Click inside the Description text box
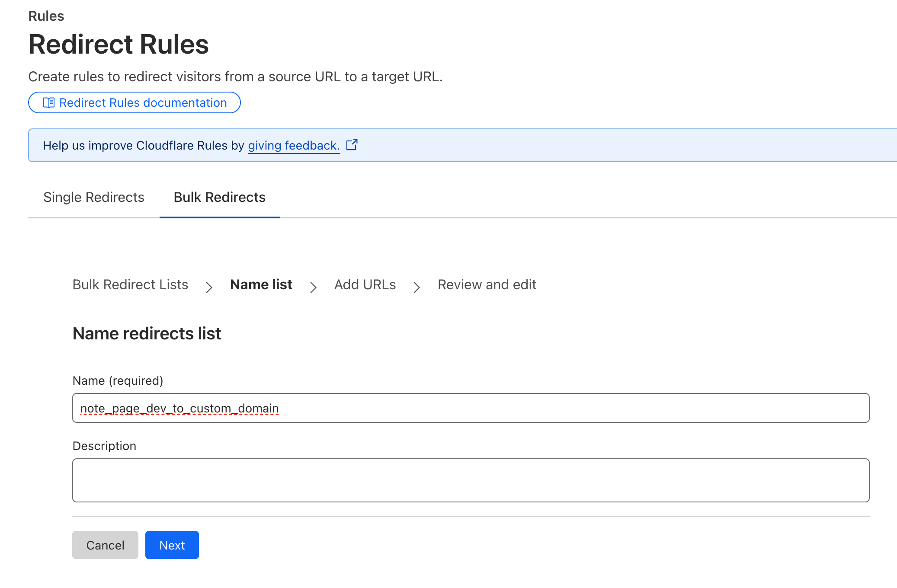 [x=471, y=480]
